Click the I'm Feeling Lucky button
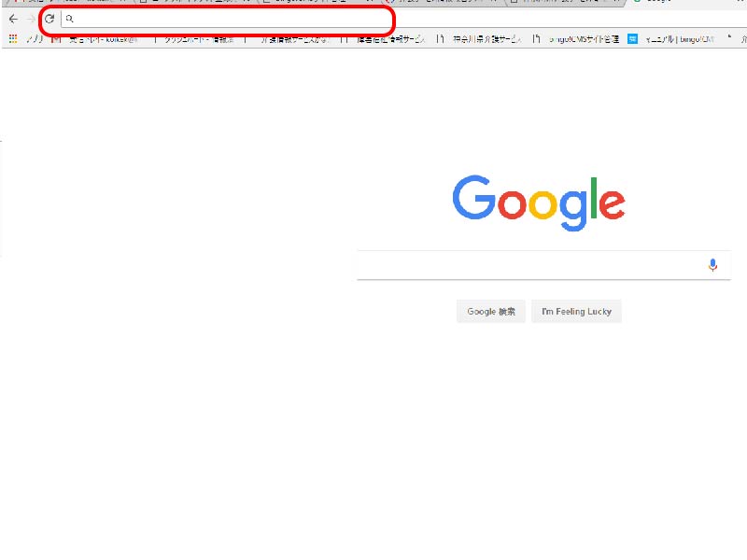 click(x=576, y=312)
